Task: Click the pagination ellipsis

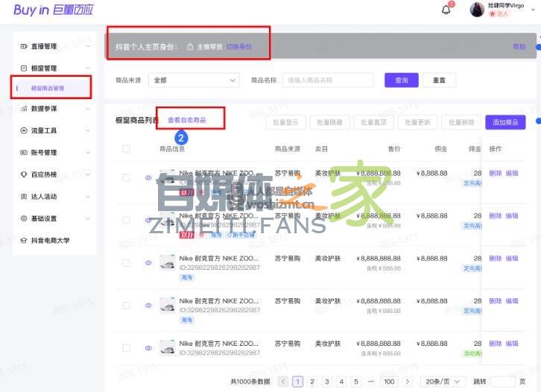Action: point(370,382)
